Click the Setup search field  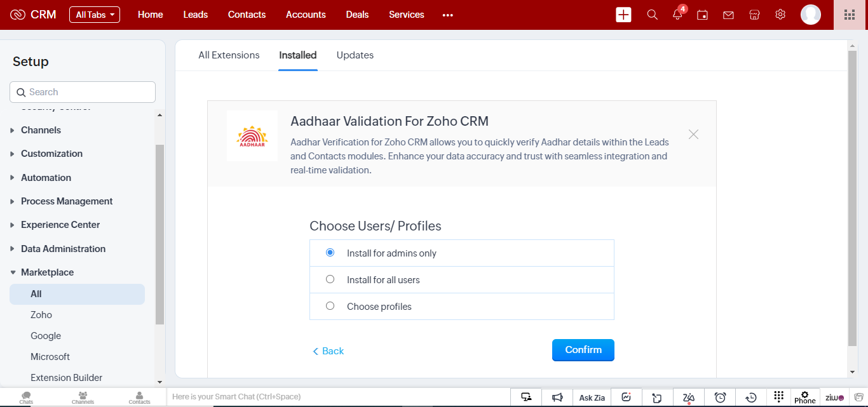click(x=83, y=92)
